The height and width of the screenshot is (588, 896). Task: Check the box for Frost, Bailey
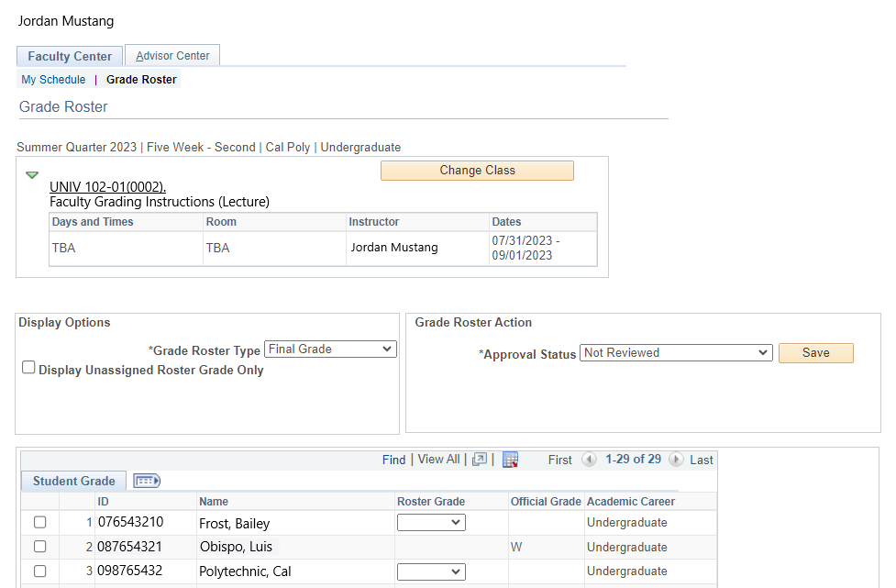click(x=39, y=523)
